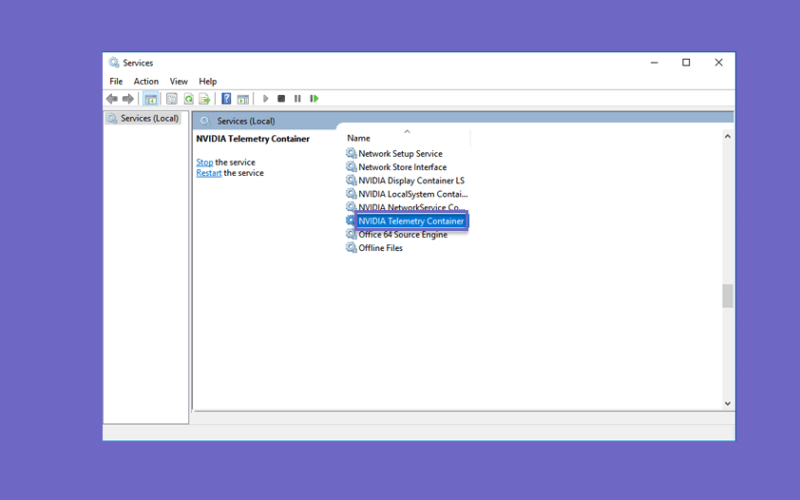Image resolution: width=800 pixels, height=500 pixels.
Task: Open the View menu
Action: click(179, 81)
